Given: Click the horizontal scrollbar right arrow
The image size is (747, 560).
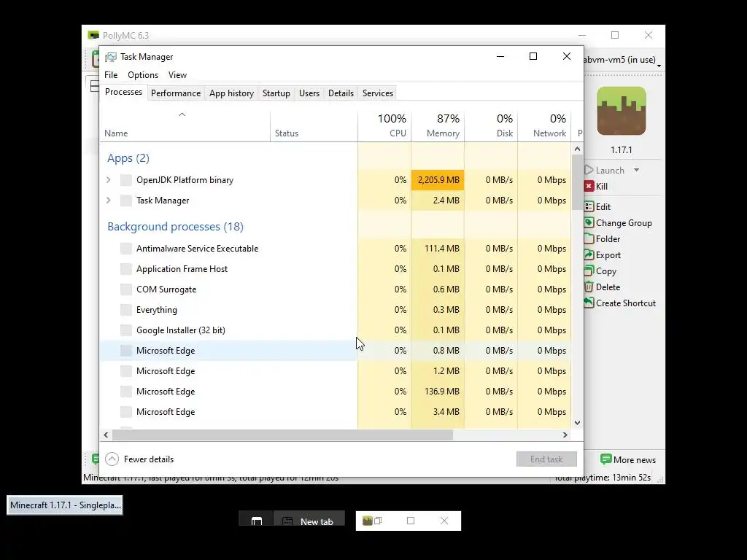Looking at the screenshot, I should point(565,435).
